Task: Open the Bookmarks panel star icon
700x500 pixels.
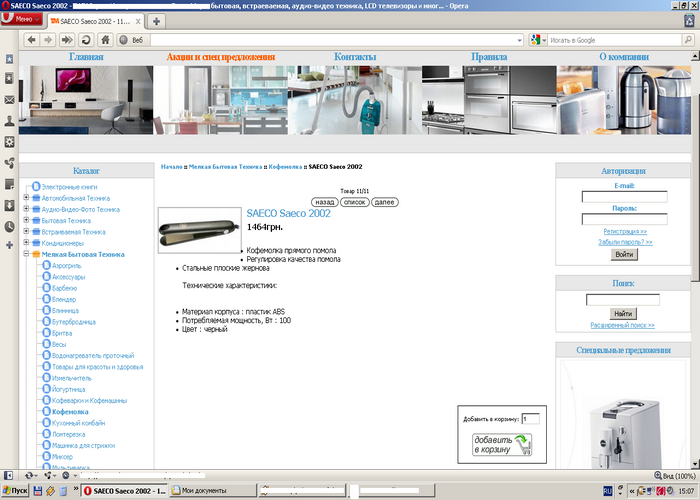Action: point(9,58)
